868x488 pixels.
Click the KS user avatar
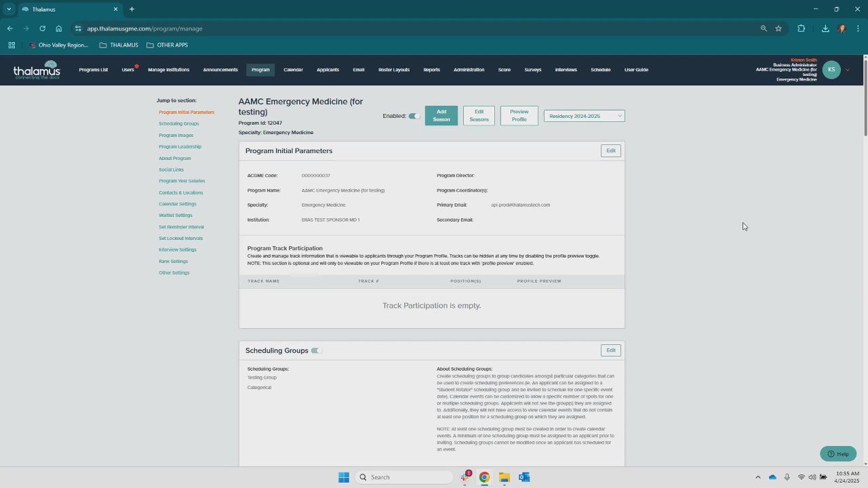coord(831,69)
